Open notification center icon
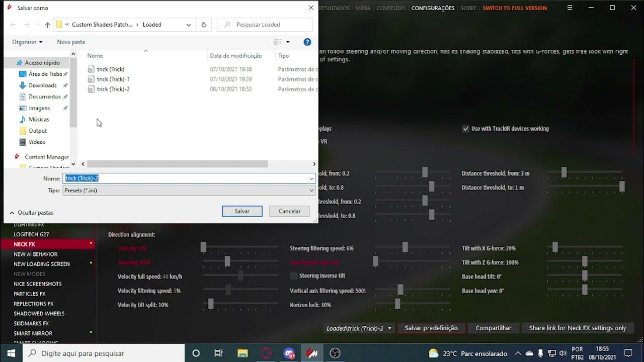Viewport: 644px width, 362px height. click(x=628, y=353)
